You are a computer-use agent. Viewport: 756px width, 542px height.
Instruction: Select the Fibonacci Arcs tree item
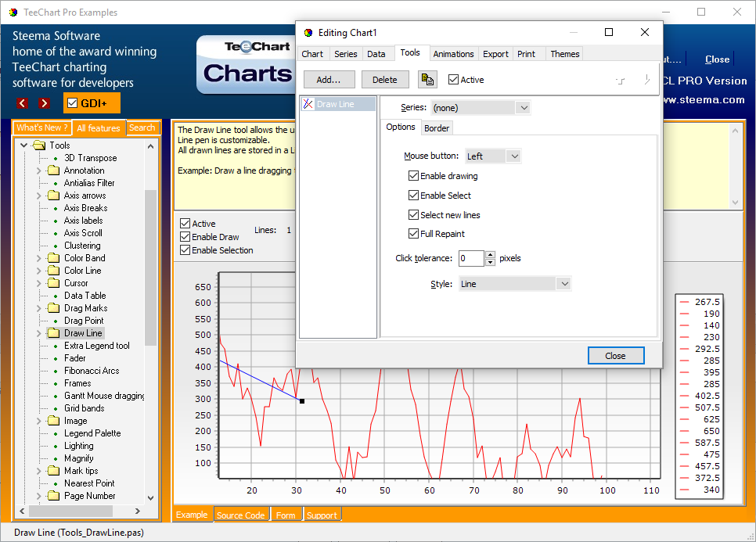click(92, 371)
